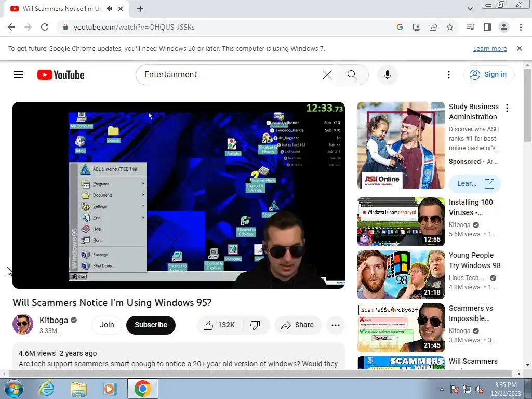Open the media control icon in Chrome toolbar

(470, 27)
